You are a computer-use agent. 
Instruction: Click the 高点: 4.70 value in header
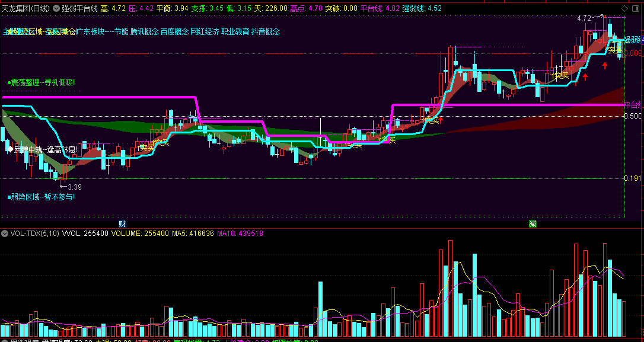click(307, 8)
